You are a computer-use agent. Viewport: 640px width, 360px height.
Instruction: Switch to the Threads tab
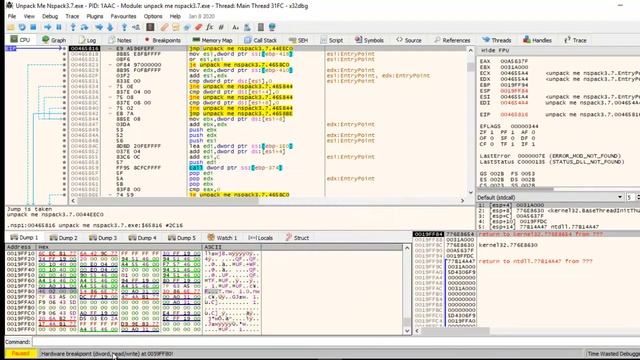(x=497, y=40)
